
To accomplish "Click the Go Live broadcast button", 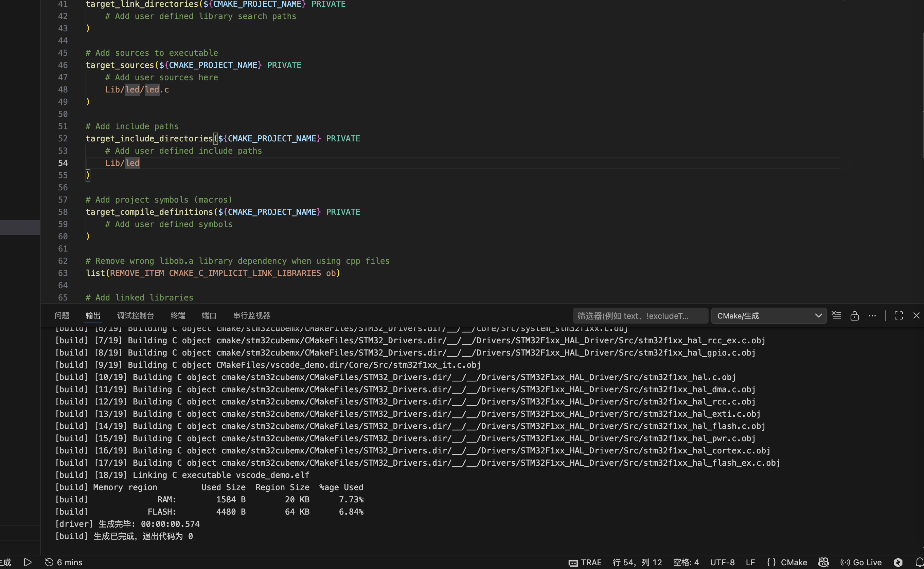I will click(x=861, y=562).
